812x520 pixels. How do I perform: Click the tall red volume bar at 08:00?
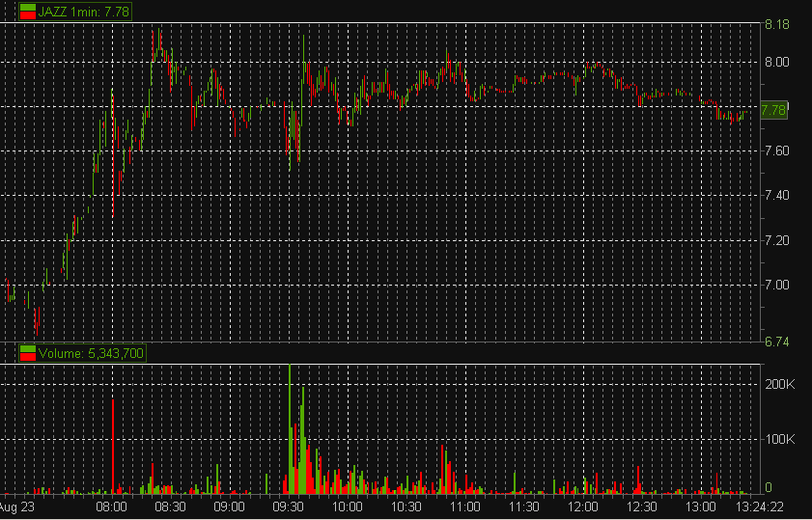(112, 446)
